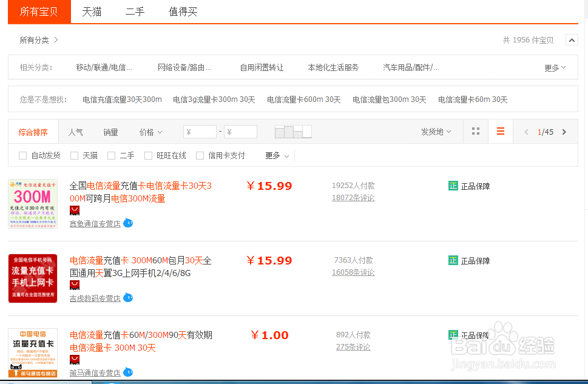Open the 值得买 tab
Viewport: 588px width, 384px height.
tap(183, 12)
